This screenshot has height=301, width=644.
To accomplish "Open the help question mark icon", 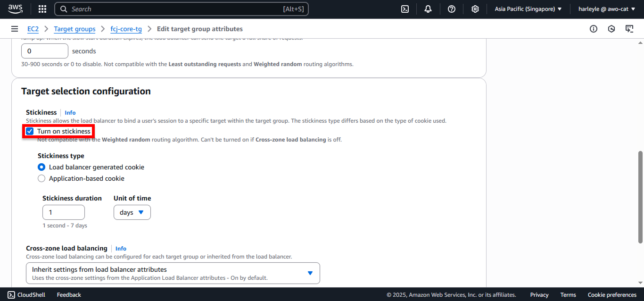I will click(x=452, y=9).
